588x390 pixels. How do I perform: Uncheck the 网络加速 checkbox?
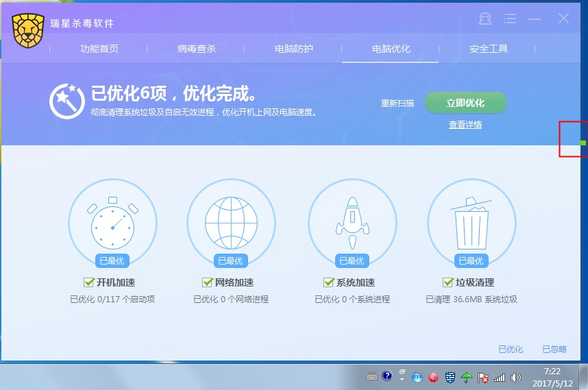[x=208, y=282]
